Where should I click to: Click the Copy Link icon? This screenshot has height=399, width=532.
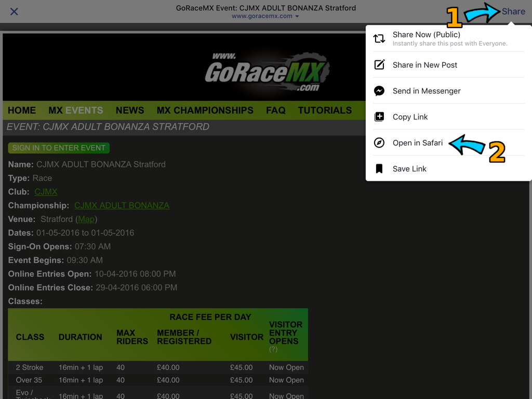coord(379,117)
